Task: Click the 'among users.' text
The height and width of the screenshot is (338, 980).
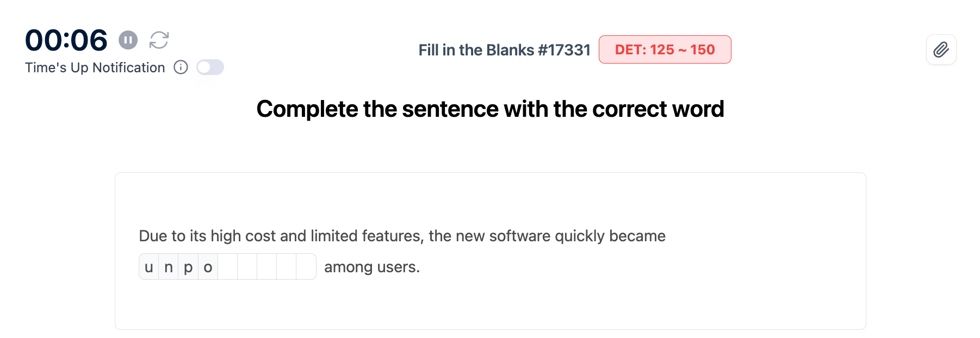Action: click(x=372, y=267)
